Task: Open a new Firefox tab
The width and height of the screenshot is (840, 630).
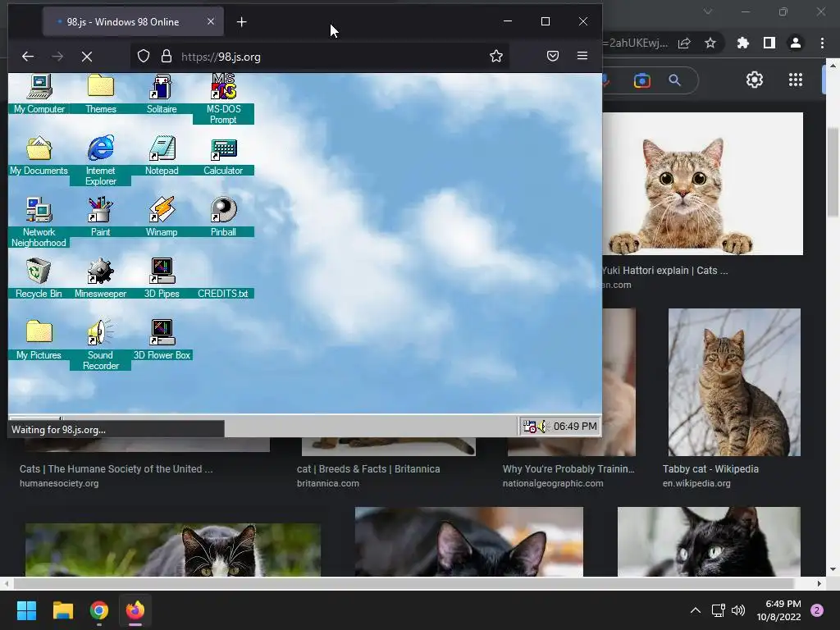Action: tap(242, 22)
